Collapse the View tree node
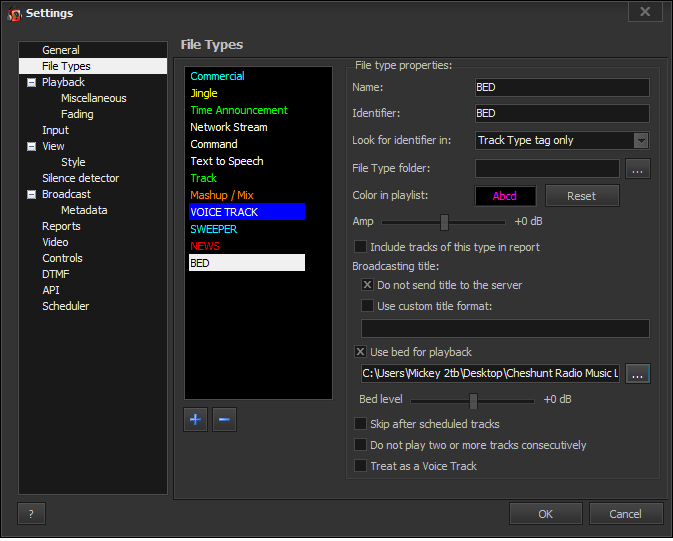Viewport: 673px width, 541px height. 31,147
